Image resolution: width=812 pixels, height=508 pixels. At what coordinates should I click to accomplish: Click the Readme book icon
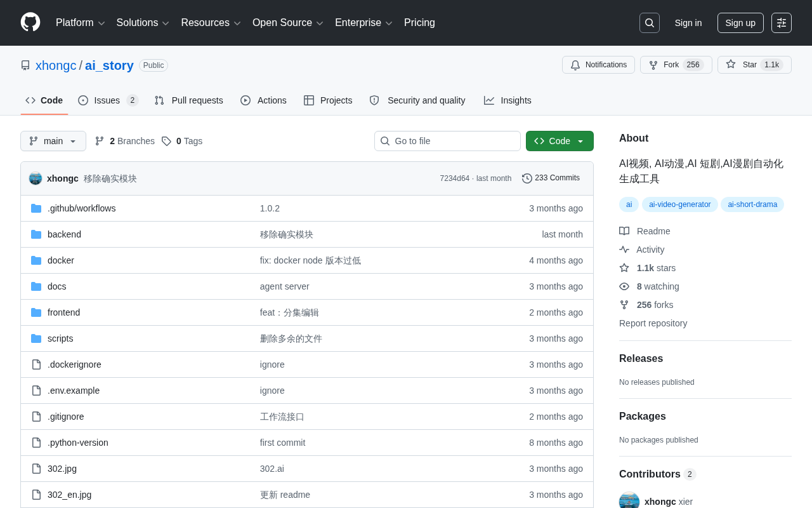tap(624, 231)
